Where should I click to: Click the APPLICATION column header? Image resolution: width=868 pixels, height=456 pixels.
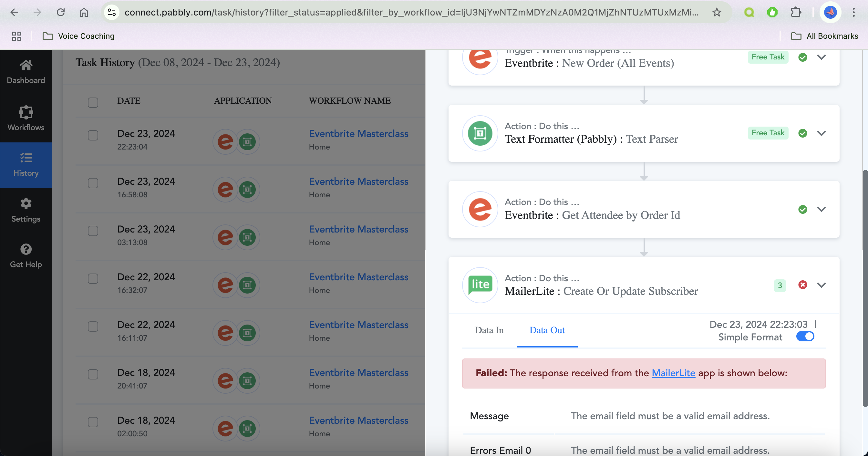[x=243, y=101]
